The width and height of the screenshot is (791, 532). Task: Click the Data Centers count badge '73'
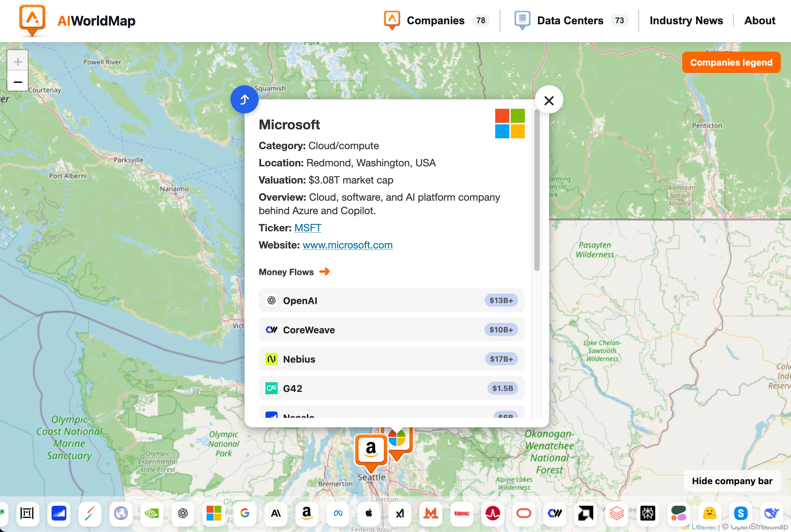tap(620, 20)
